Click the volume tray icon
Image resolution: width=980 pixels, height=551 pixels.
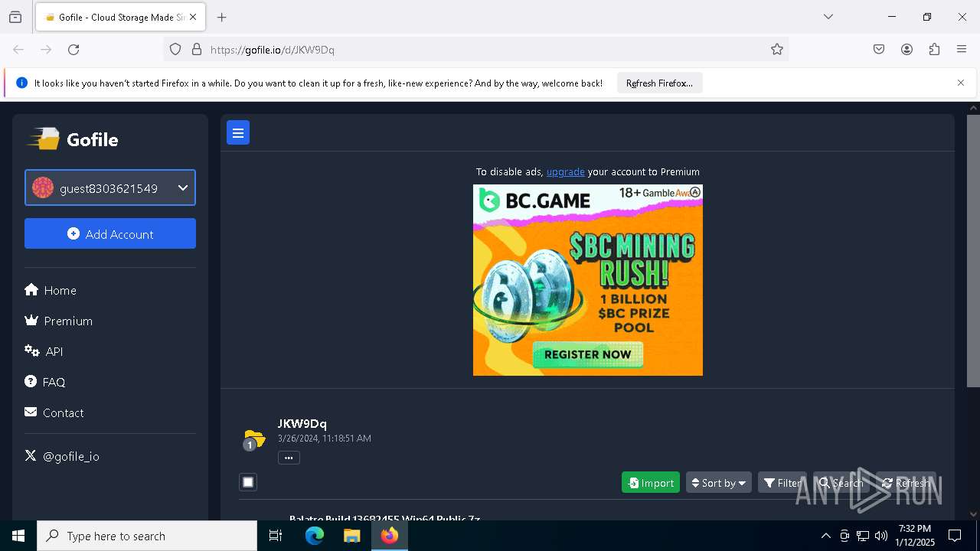[881, 536]
